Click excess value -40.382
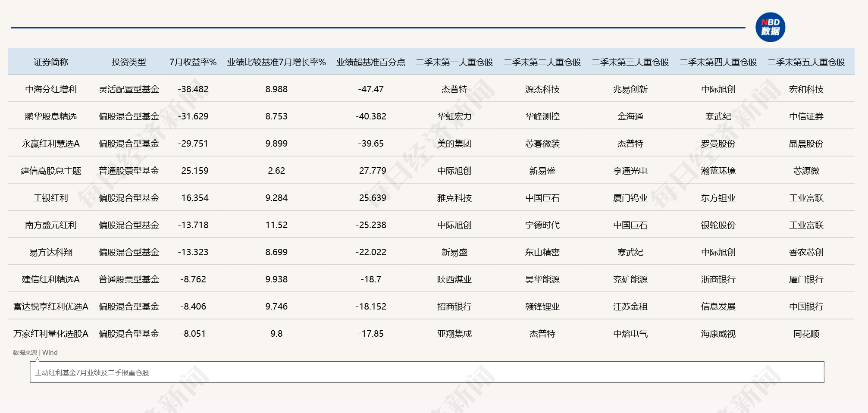The image size is (868, 413). [x=371, y=116]
